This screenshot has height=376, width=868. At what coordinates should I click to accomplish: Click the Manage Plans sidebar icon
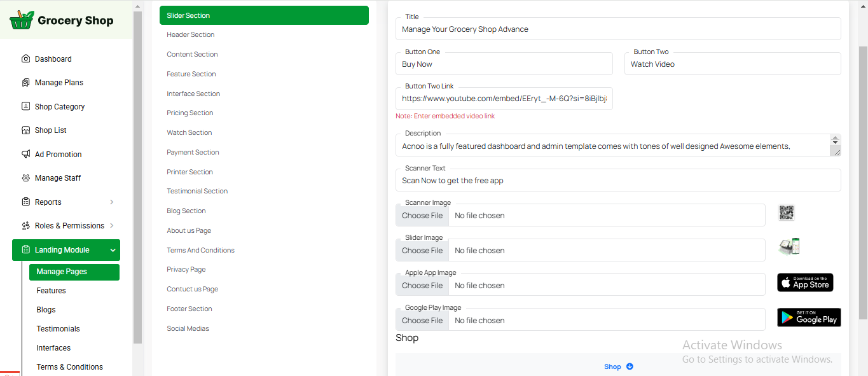tap(25, 83)
